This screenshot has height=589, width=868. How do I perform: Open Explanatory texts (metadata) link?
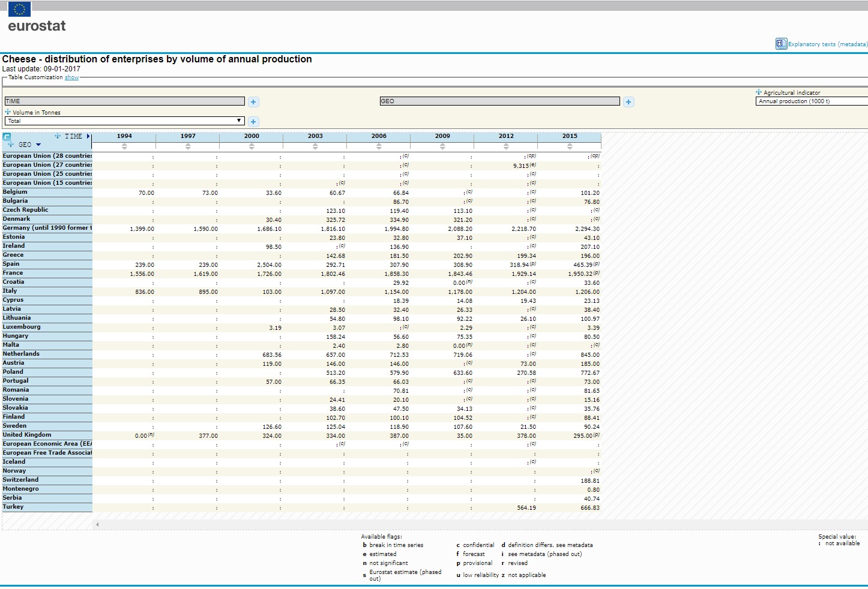tap(827, 44)
